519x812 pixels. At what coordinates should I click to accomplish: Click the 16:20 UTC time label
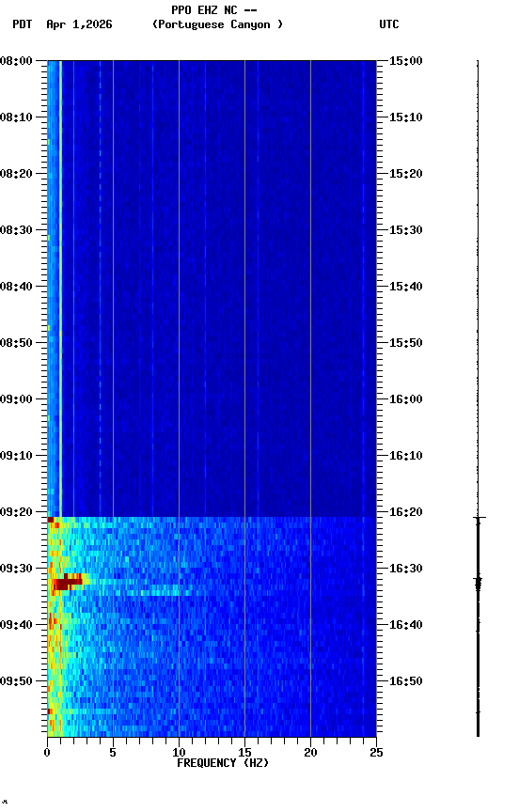tap(406, 512)
